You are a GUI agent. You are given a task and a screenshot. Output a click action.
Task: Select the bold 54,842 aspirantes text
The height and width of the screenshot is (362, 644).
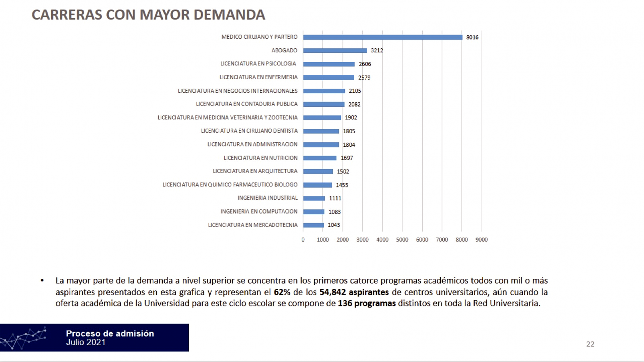pos(354,292)
